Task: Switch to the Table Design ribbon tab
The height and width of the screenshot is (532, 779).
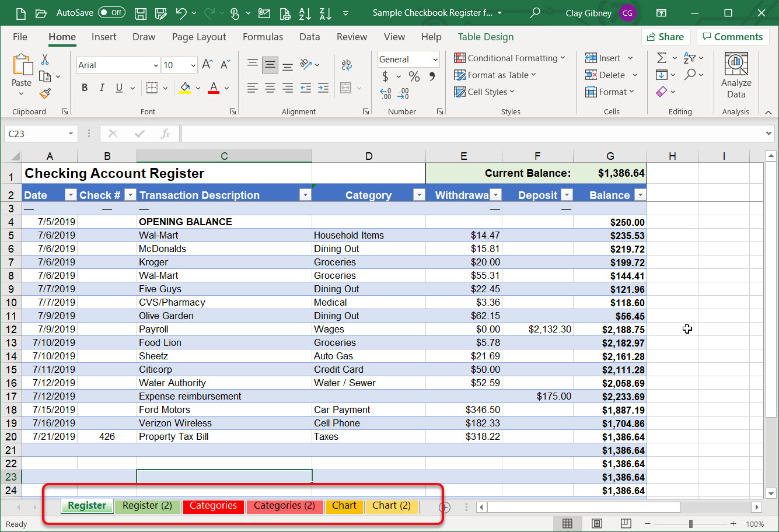Action: pyautogui.click(x=485, y=37)
